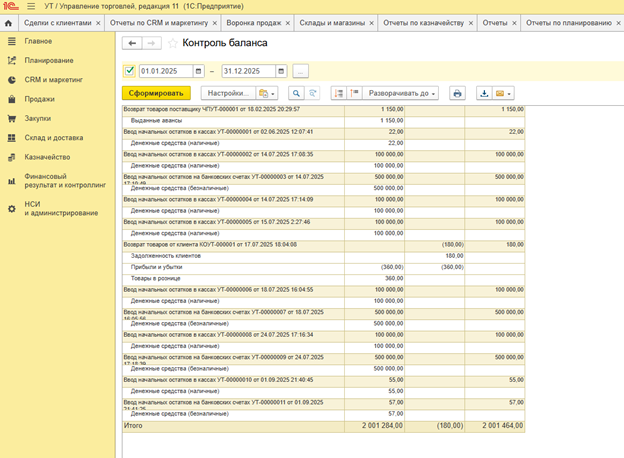Viewport: 624px width, 458px height.
Task: Open the end date calendar picker
Action: pos(281,71)
